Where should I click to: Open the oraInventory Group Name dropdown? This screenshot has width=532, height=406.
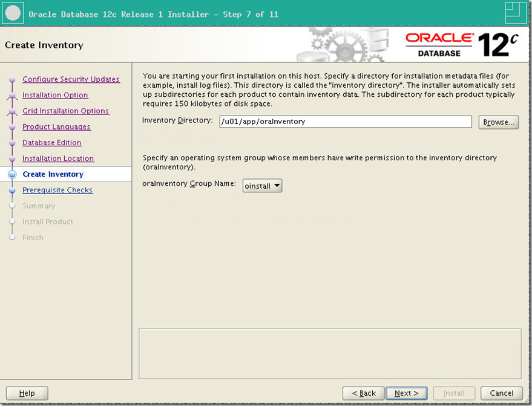262,186
